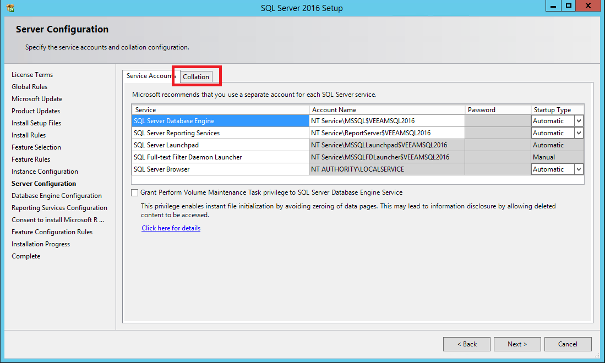This screenshot has height=364, width=605.
Task: Select the SQL Server Database Engine service row
Action: pos(220,121)
